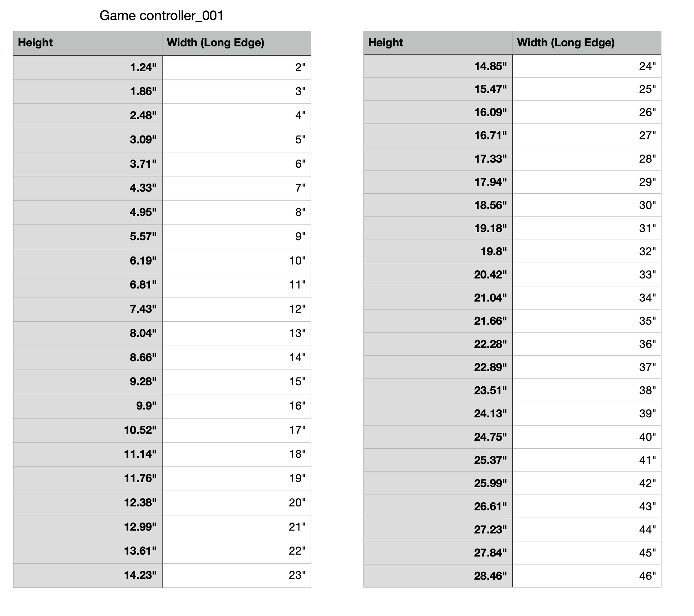Choose the cell containing 19.8"
This screenshot has width=694, height=616.
coord(438,251)
